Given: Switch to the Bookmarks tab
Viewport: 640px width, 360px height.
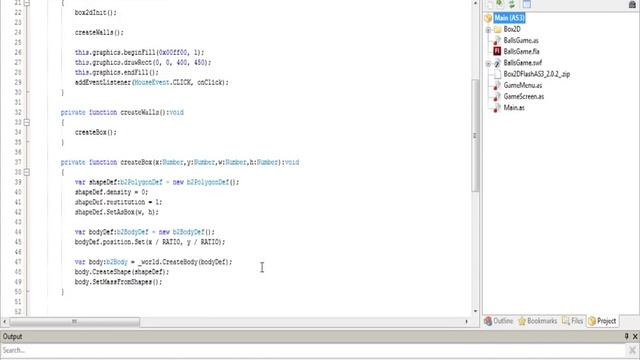Looking at the screenshot, I should pyautogui.click(x=538, y=321).
